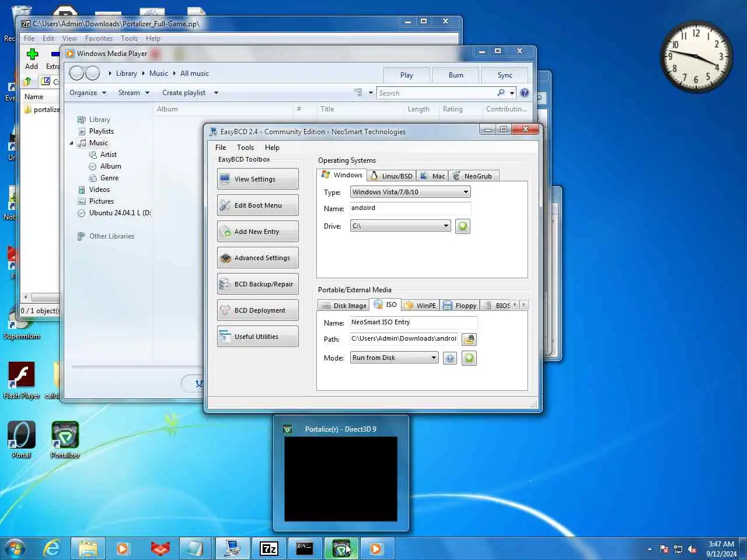This screenshot has width=747, height=560.
Task: Click the ISO Path text field
Action: [404, 338]
